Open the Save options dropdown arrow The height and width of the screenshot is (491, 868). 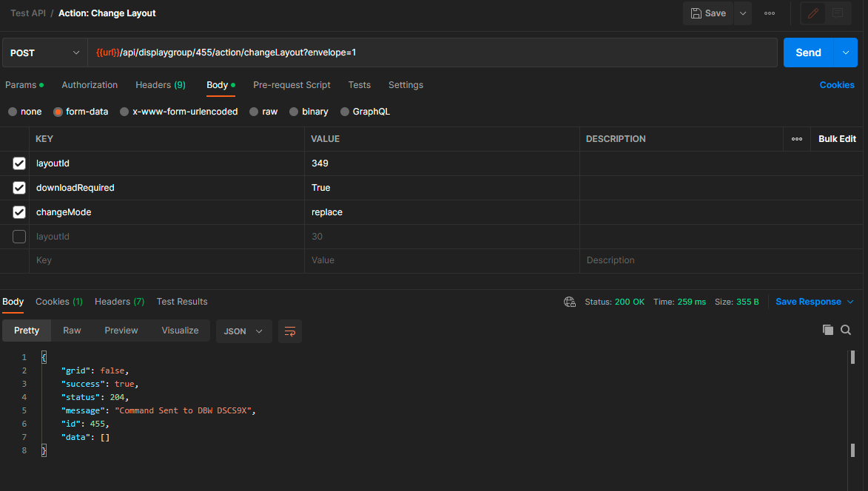click(x=743, y=13)
